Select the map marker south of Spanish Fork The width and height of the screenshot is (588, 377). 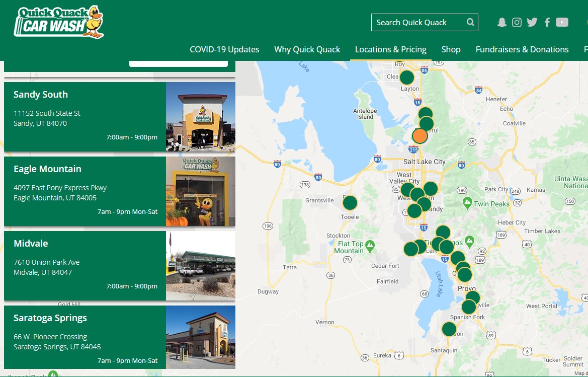pyautogui.click(x=449, y=329)
